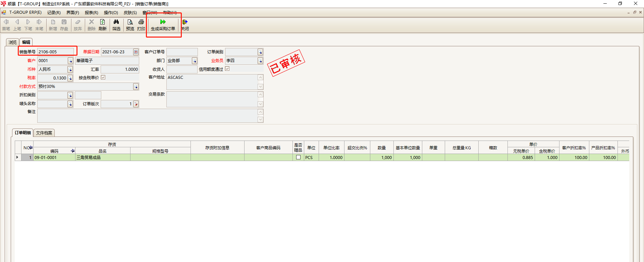Click the 订单版次 lookup icon
644x262 pixels.
[136, 104]
